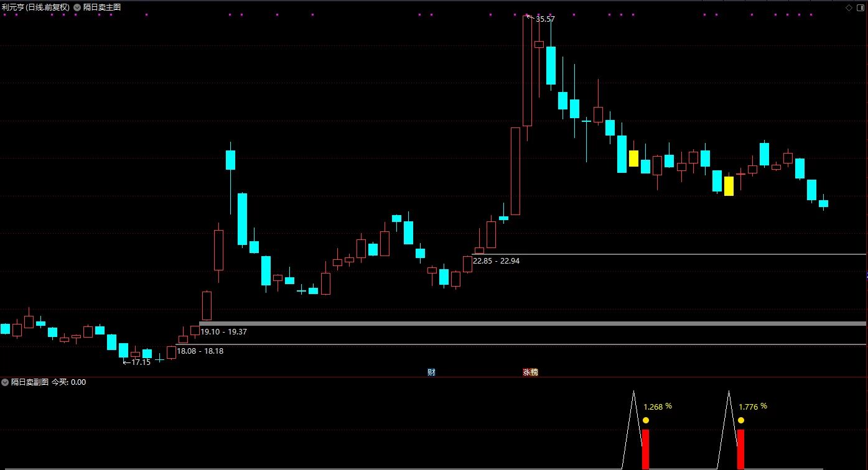Click the 隔日卖主图 indicator label
Screen dimensions: 868x470
click(102, 7)
